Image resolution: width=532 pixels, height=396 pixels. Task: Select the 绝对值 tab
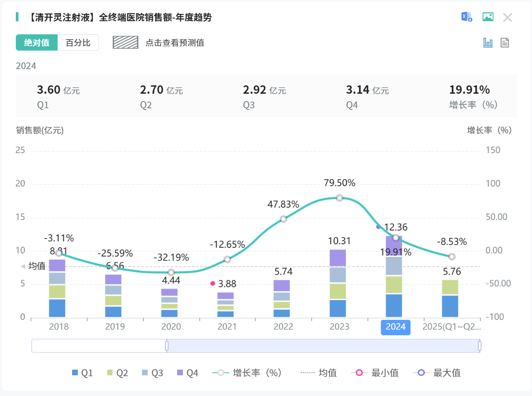[36, 43]
